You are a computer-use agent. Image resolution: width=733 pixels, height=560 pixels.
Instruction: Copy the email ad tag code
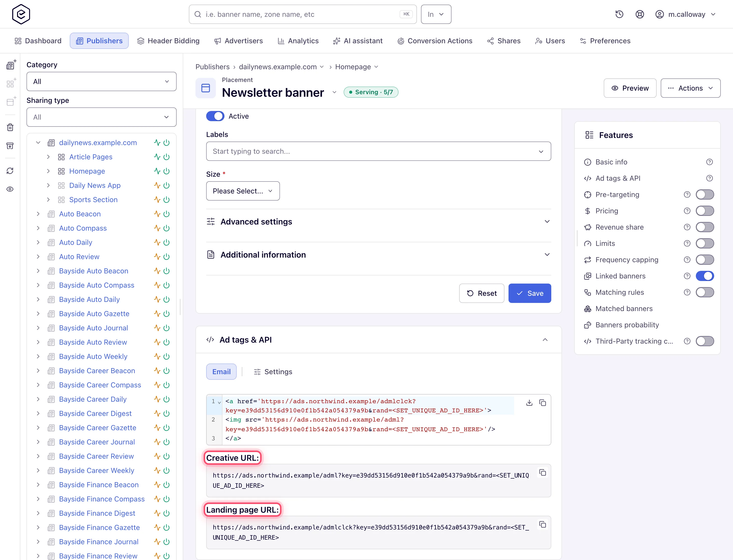[x=543, y=403]
